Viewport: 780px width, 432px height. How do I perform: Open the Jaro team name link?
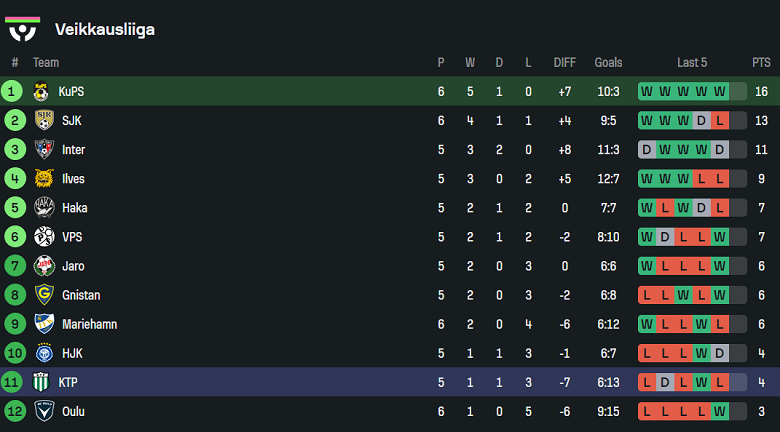pyautogui.click(x=73, y=266)
